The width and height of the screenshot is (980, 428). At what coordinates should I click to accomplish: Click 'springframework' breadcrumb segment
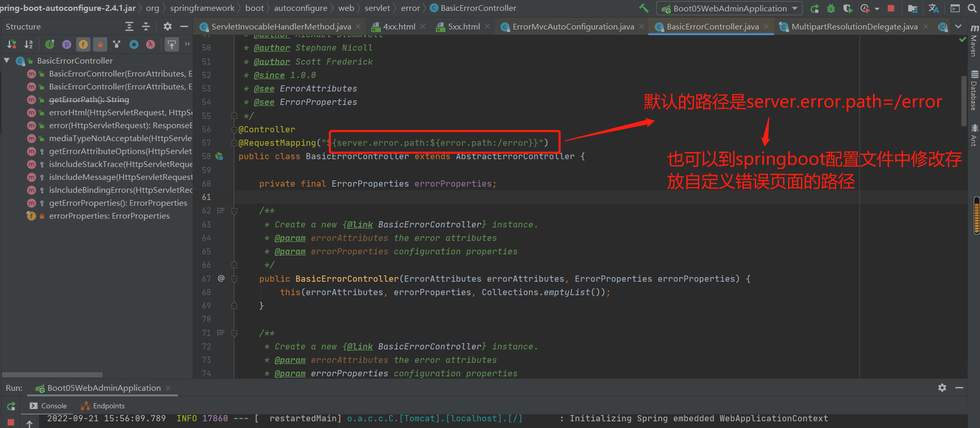point(202,8)
